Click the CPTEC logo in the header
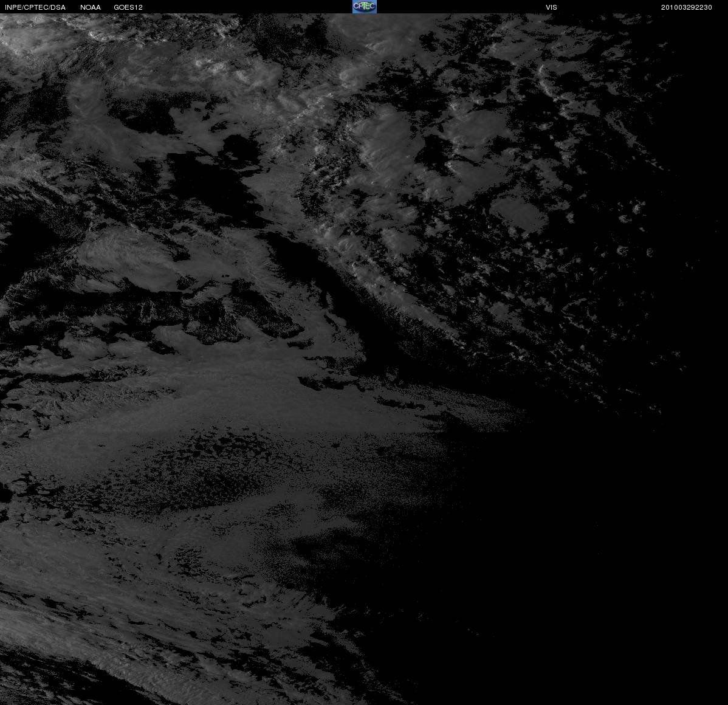 coord(365,7)
